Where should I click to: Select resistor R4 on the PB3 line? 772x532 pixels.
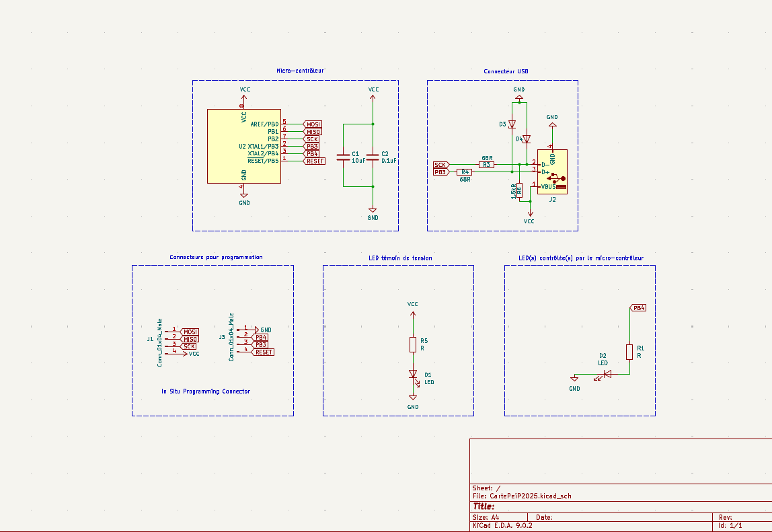[465, 172]
